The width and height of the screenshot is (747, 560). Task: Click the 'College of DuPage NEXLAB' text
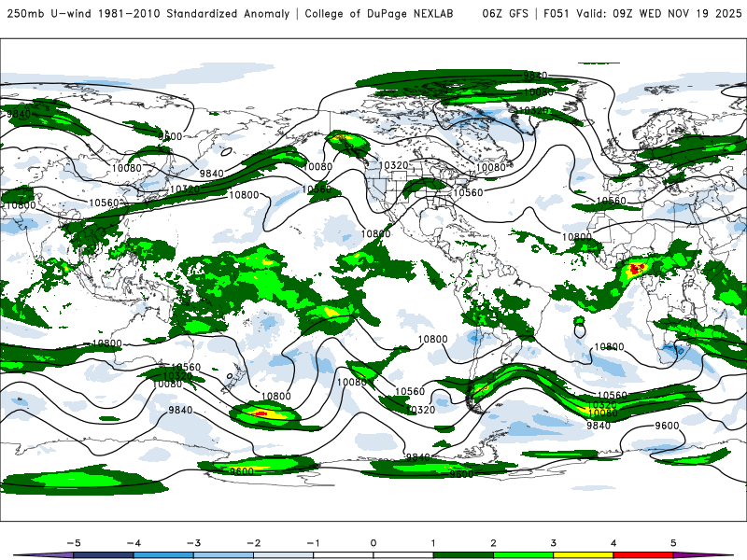click(x=379, y=14)
